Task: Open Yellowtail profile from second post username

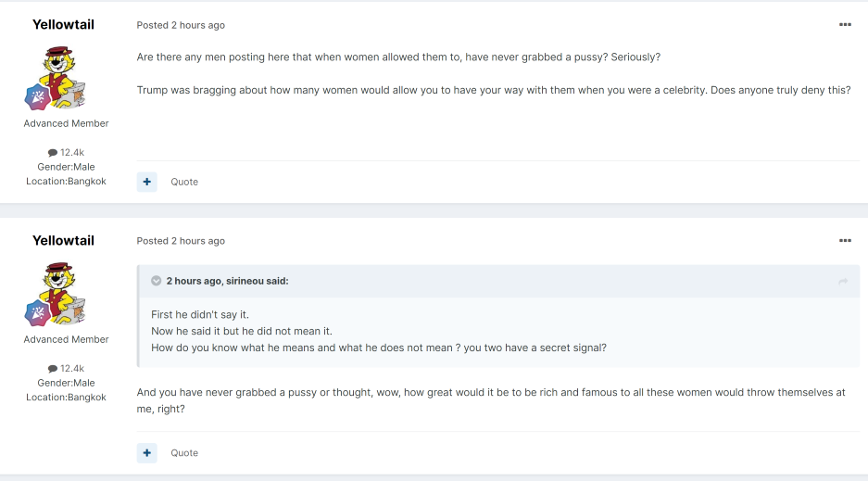Action: [63, 240]
